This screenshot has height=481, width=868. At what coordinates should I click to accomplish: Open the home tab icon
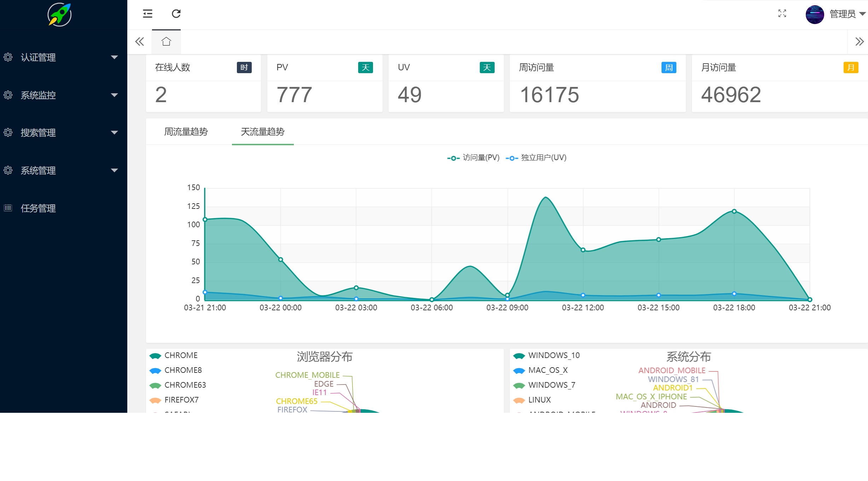tap(166, 42)
